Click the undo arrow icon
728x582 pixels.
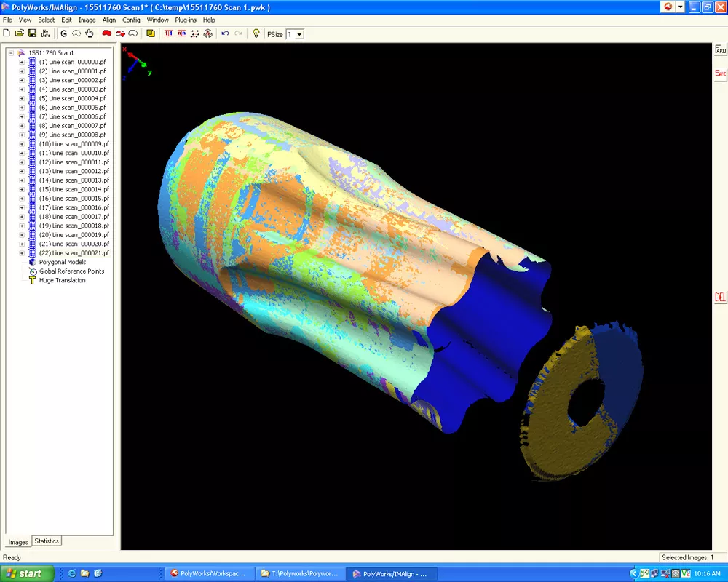coord(225,33)
